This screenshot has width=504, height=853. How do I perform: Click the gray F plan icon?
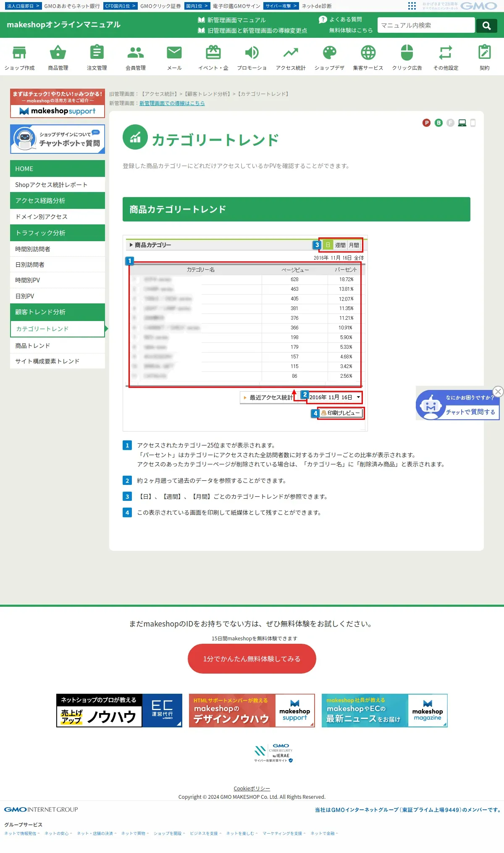450,123
